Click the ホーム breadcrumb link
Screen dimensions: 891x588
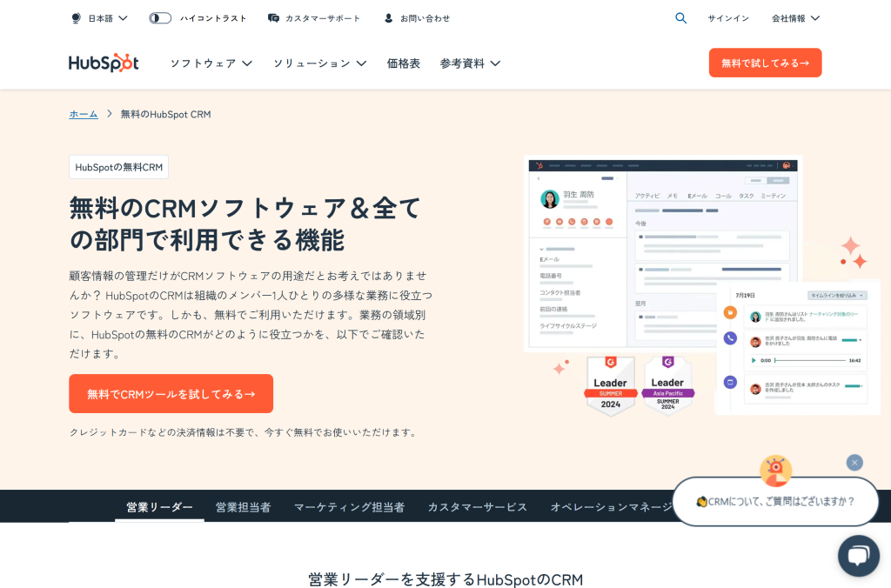click(x=84, y=114)
